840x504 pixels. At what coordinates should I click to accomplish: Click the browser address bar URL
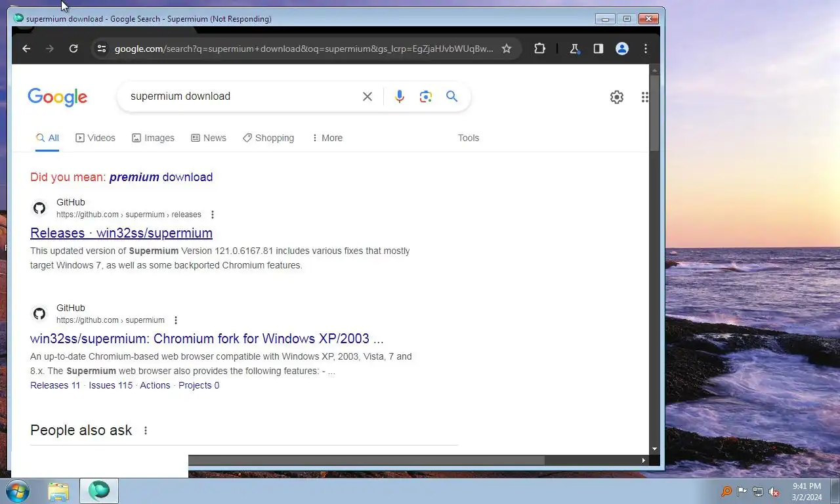point(304,49)
